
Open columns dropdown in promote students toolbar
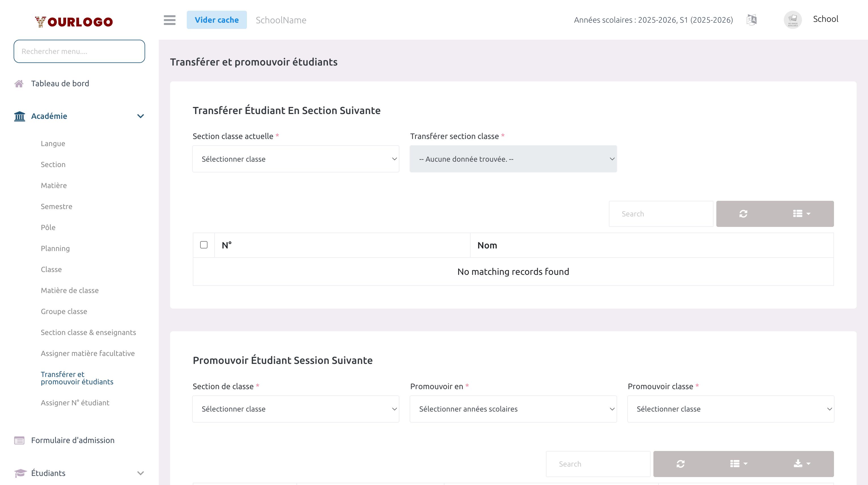pyautogui.click(x=739, y=464)
